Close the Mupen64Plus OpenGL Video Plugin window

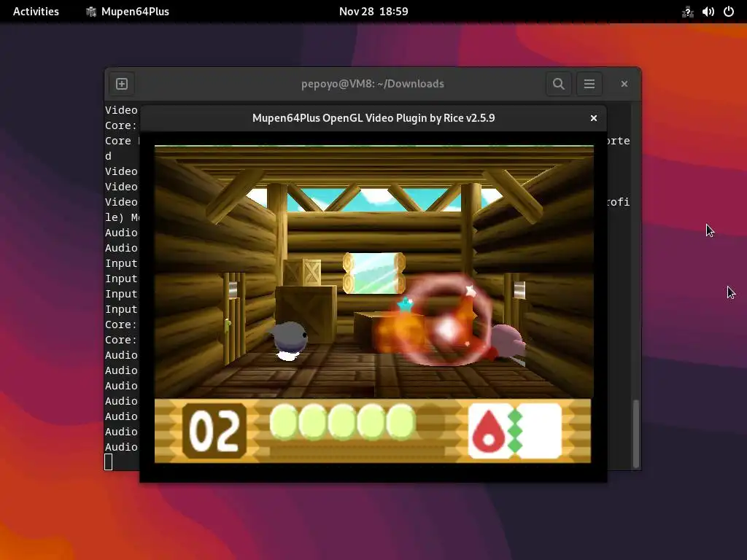(594, 118)
